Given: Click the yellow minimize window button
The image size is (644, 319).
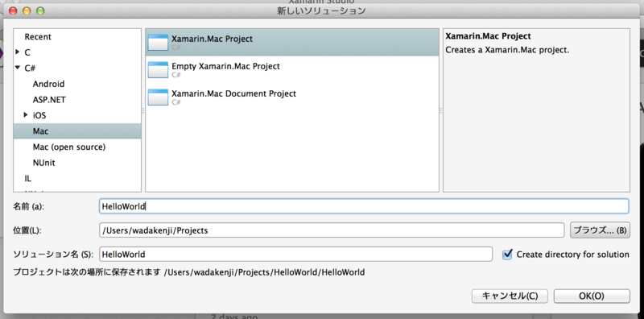Looking at the screenshot, I should coord(27,11).
